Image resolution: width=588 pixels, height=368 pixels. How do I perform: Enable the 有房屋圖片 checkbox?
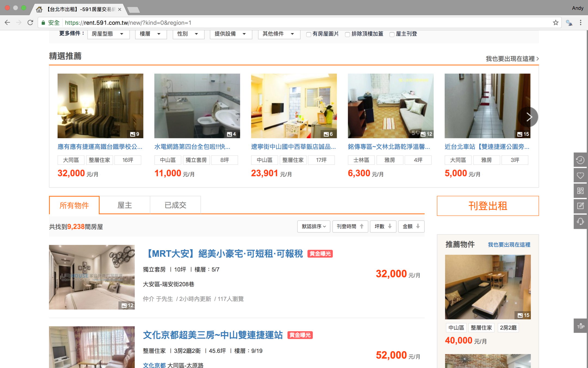click(x=308, y=34)
